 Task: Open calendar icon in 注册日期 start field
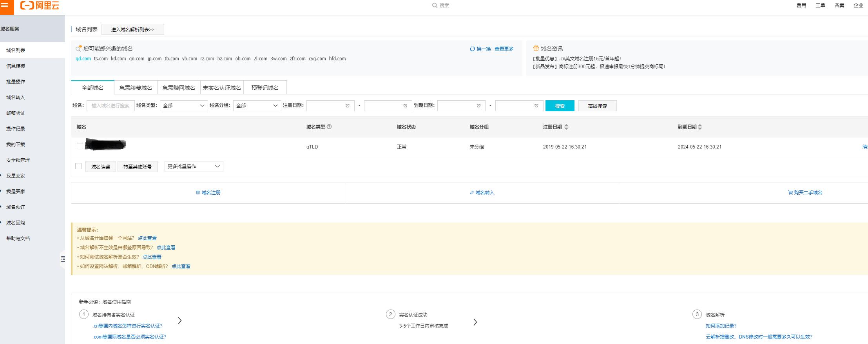348,106
